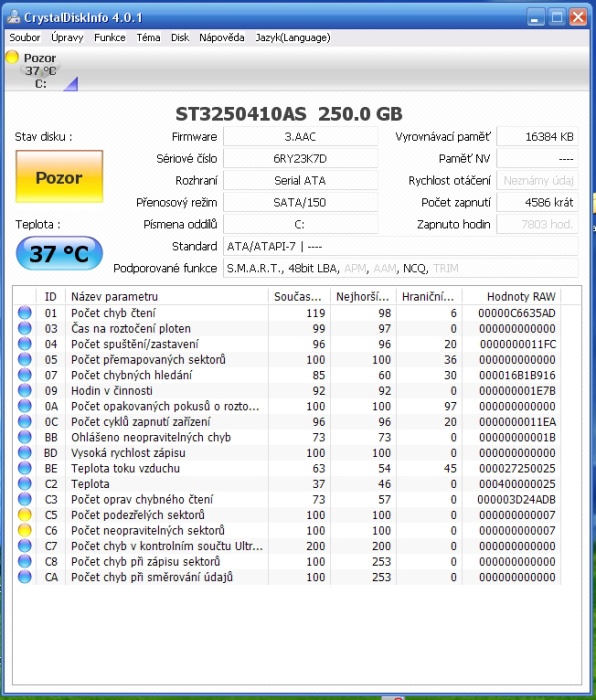Click blue status icon for Počet cyklů zapnutí zařízení
This screenshot has height=700, width=596.
[x=25, y=421]
